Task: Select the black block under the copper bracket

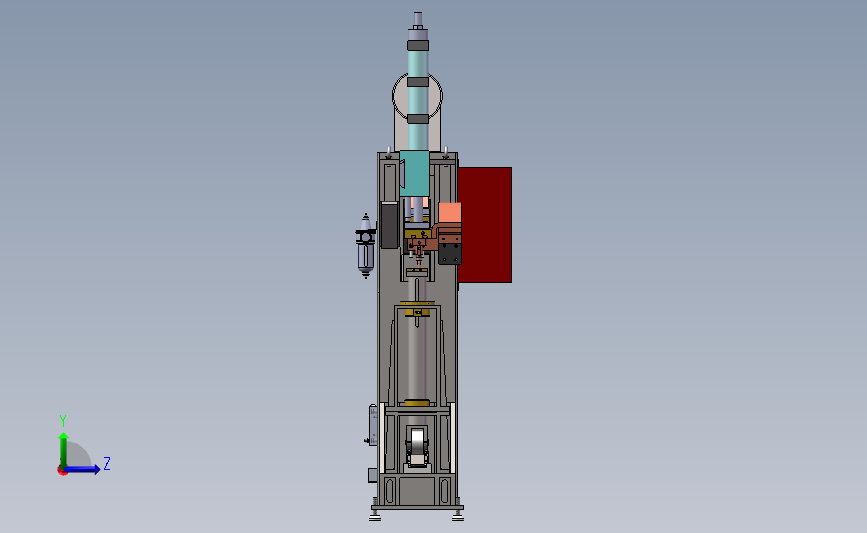Action: pos(450,254)
